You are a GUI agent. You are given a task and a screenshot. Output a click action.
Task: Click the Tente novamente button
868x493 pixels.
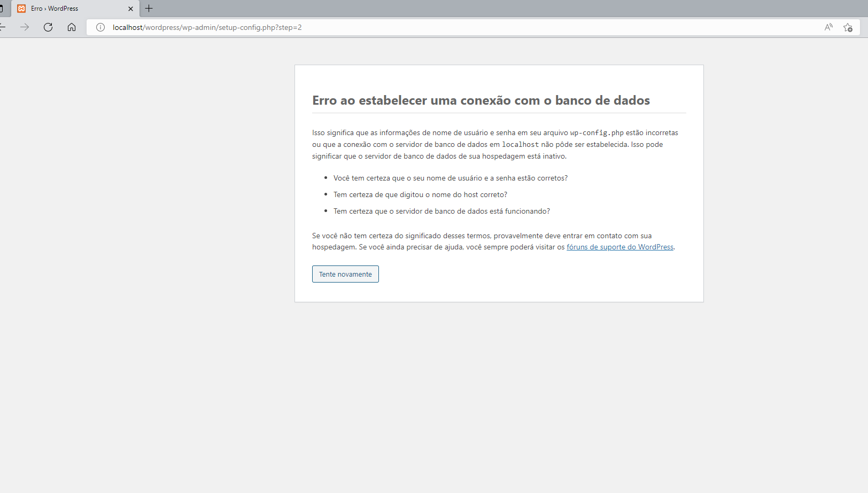click(x=345, y=274)
